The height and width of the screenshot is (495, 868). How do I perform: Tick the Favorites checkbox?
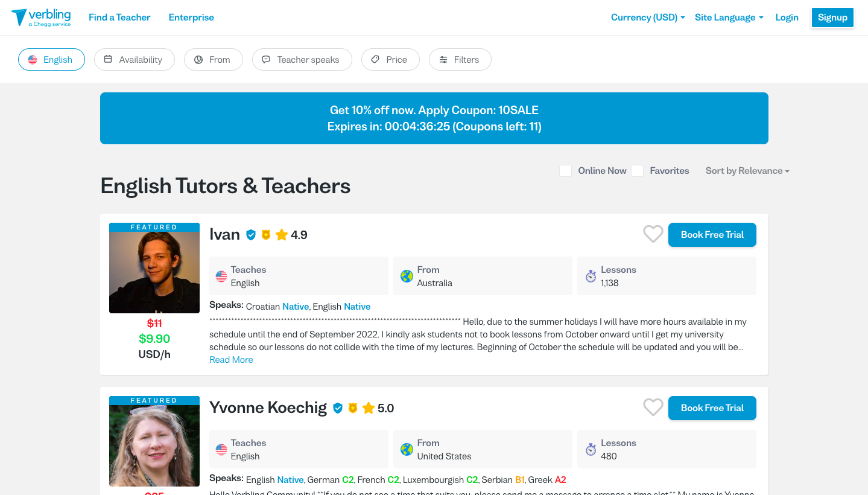click(x=637, y=171)
